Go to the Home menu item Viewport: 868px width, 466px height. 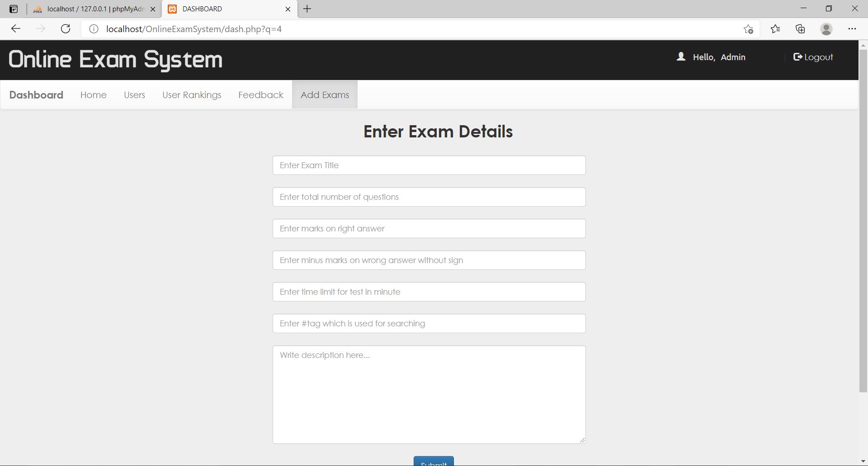(94, 95)
